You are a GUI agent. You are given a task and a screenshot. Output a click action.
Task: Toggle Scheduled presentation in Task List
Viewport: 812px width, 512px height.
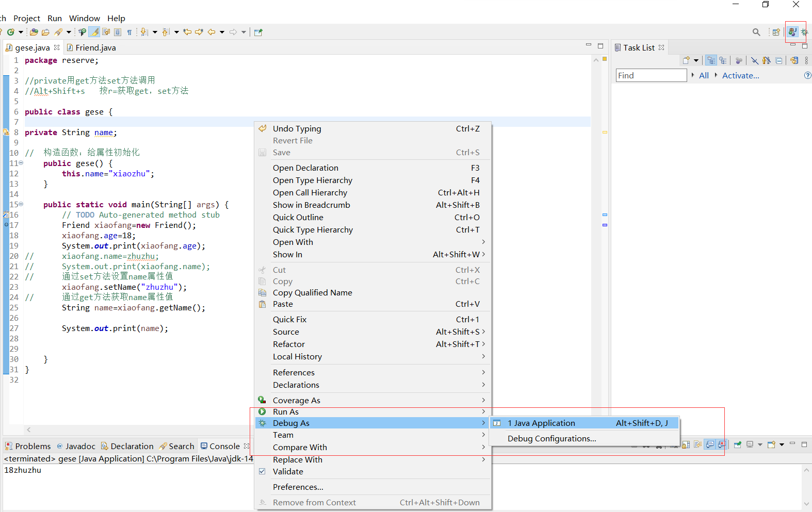pyautogui.click(x=723, y=60)
